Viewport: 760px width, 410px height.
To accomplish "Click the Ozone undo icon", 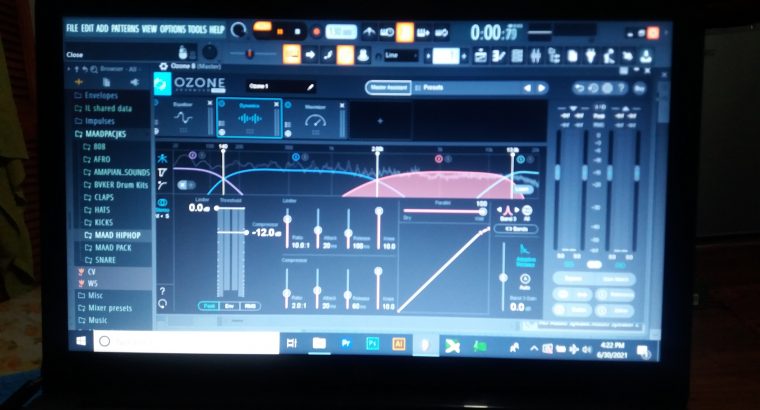I will pos(578,88).
